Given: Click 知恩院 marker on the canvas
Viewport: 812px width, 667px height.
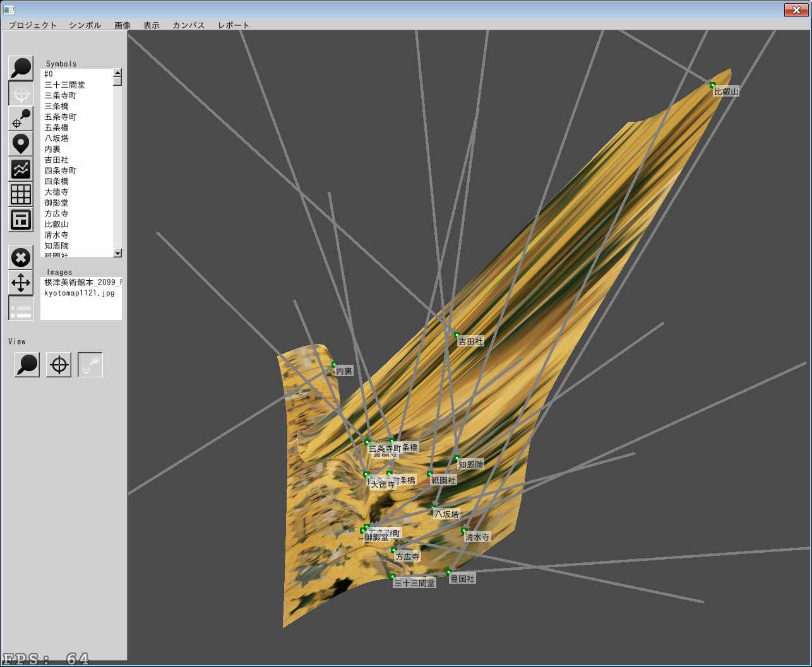Looking at the screenshot, I should [457, 458].
